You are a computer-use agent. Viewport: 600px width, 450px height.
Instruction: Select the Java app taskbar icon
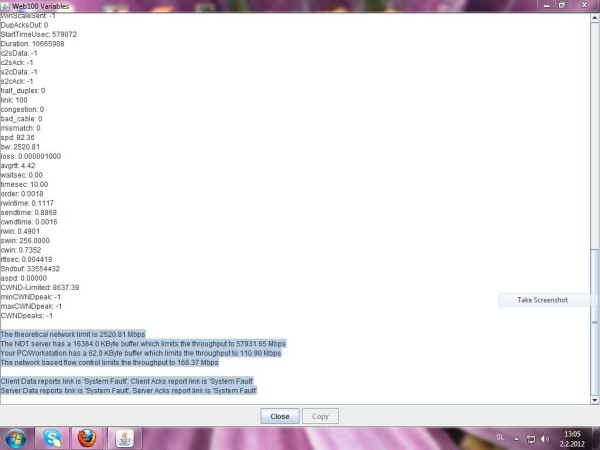pos(123,438)
